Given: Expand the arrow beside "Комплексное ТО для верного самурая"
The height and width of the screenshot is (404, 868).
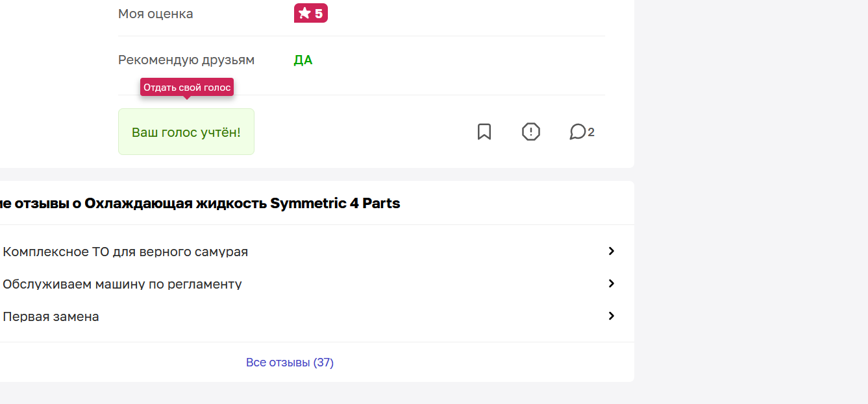Looking at the screenshot, I should pos(611,251).
